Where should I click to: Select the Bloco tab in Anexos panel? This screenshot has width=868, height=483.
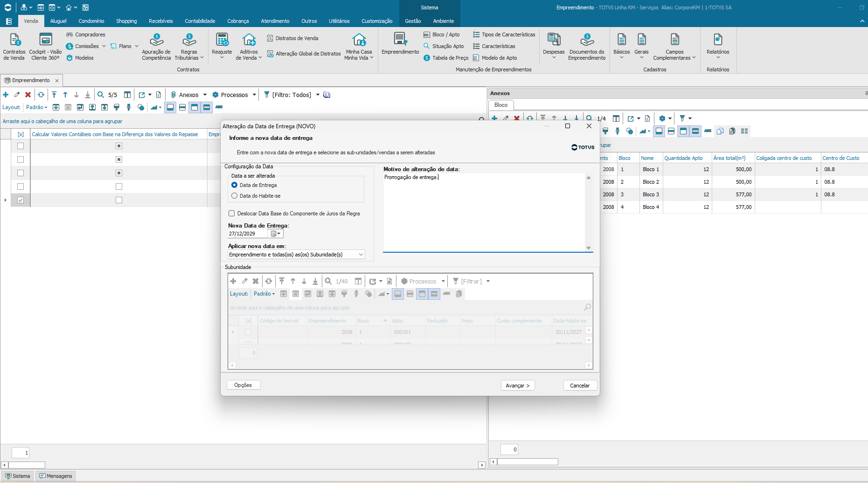[501, 105]
